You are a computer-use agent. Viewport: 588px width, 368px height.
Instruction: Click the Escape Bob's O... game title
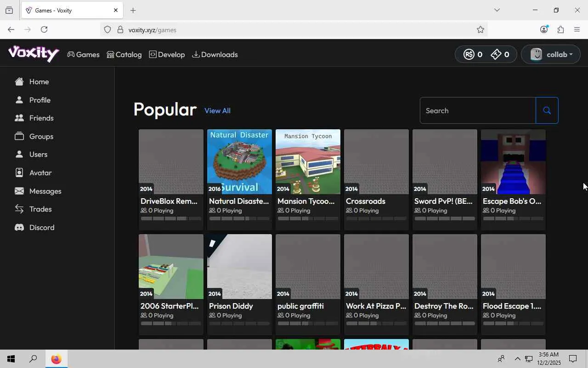point(512,201)
